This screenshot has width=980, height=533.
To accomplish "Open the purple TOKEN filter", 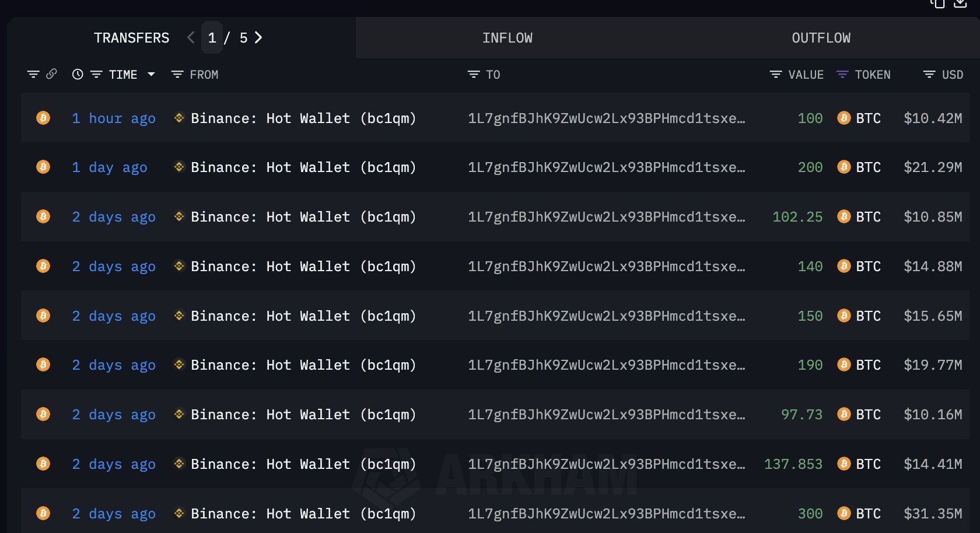I will tap(842, 75).
